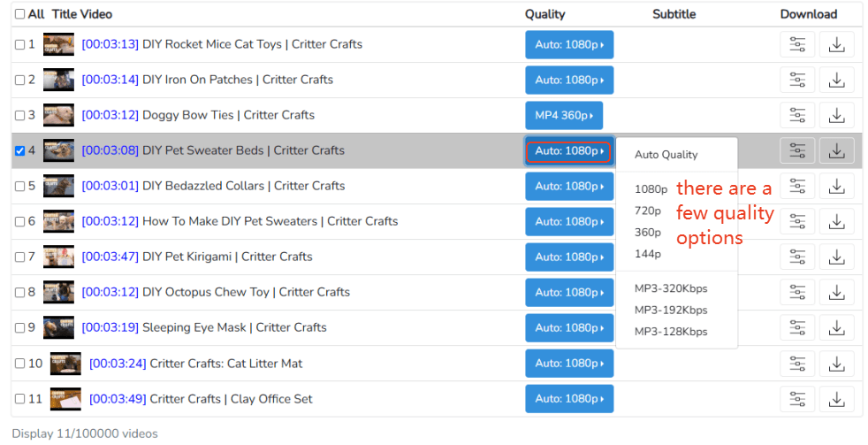This screenshot has width=868, height=445.
Task: Choose MP3-320Kbps in quality menu
Action: coord(671,288)
